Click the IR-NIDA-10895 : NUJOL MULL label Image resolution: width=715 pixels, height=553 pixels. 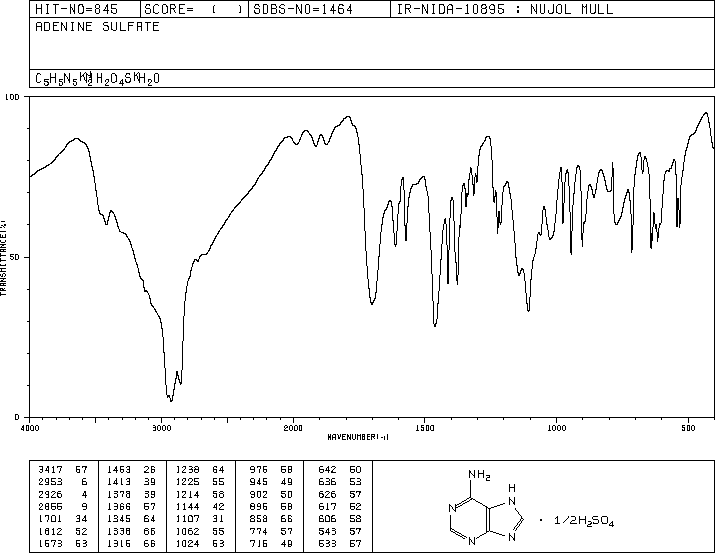click(505, 9)
